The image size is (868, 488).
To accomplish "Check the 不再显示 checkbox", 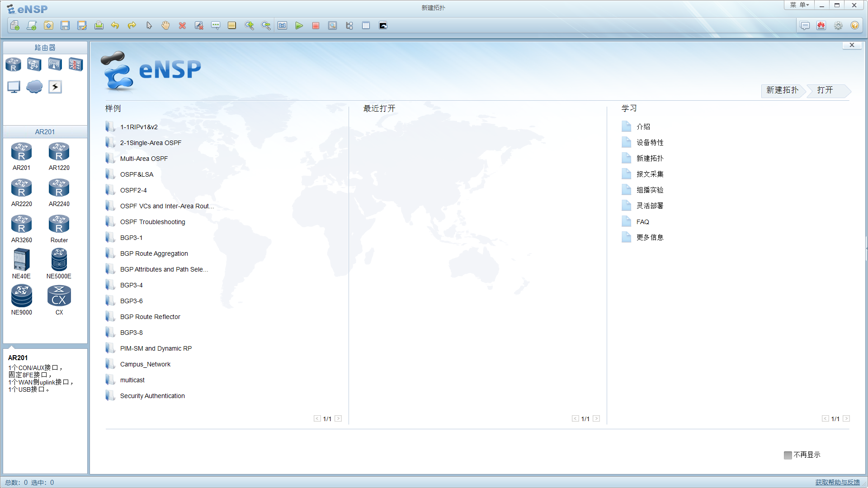I will pyautogui.click(x=788, y=455).
